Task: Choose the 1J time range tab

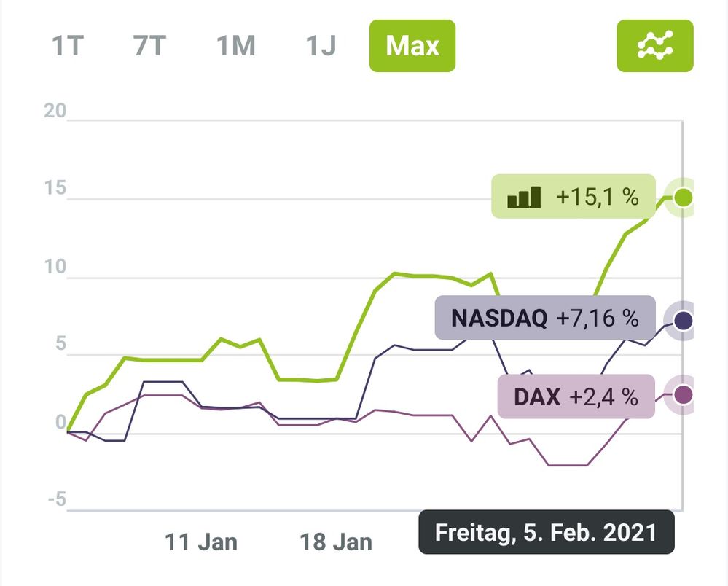Action: coord(321,47)
